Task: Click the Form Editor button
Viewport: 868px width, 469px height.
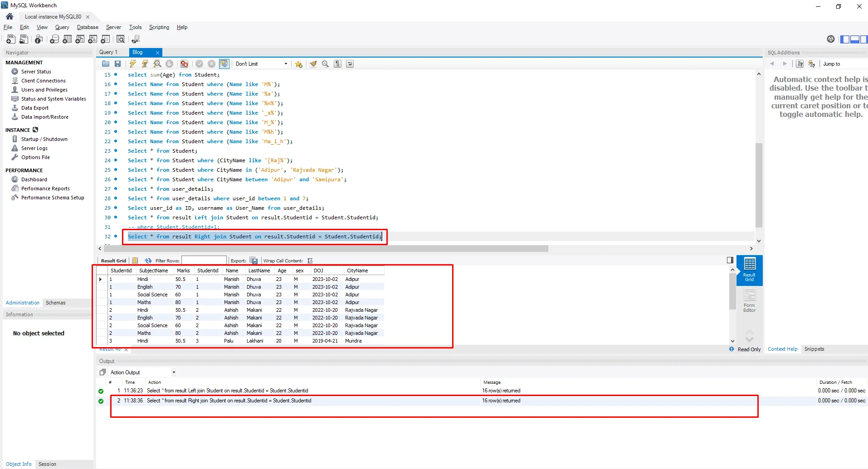Action: coord(749,301)
